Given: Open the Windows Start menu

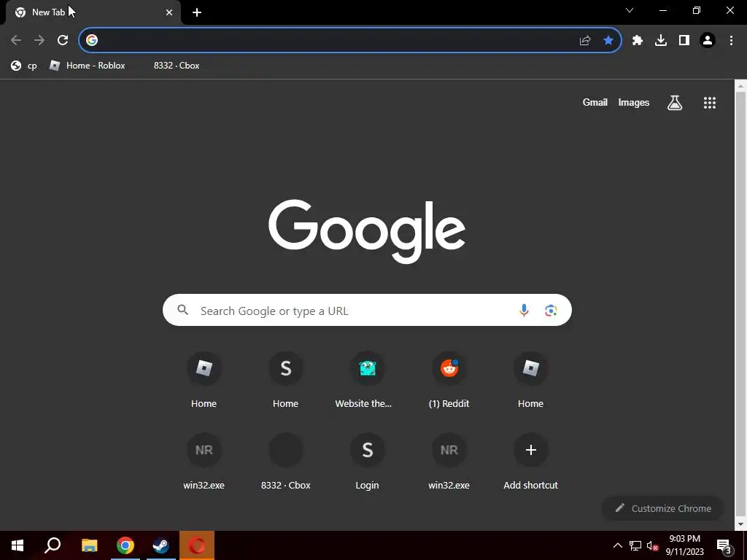Looking at the screenshot, I should 18,545.
